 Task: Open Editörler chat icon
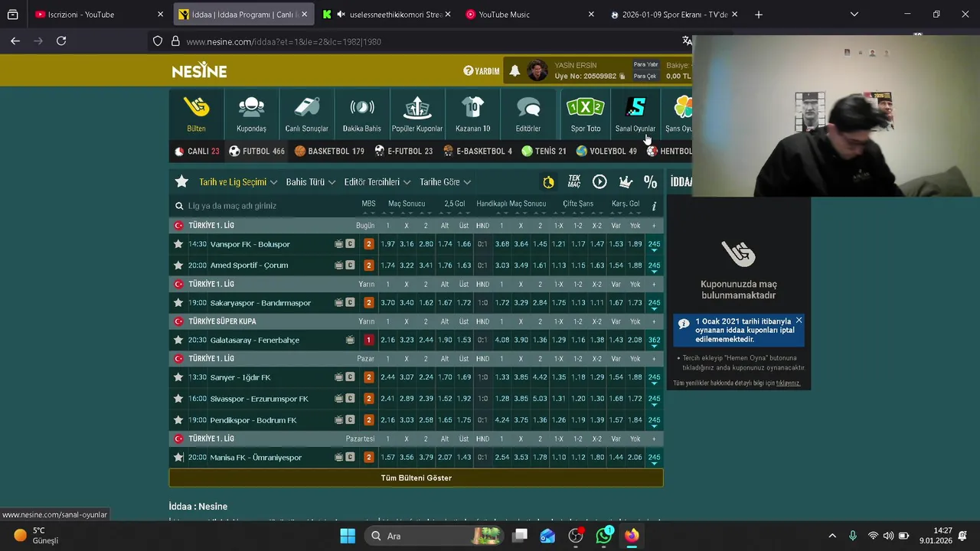(x=528, y=107)
